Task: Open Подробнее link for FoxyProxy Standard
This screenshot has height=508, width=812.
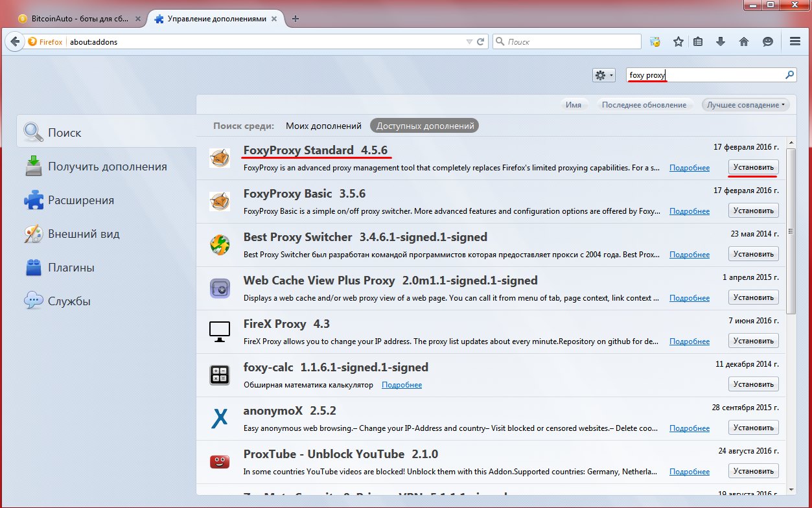Action: coord(690,168)
